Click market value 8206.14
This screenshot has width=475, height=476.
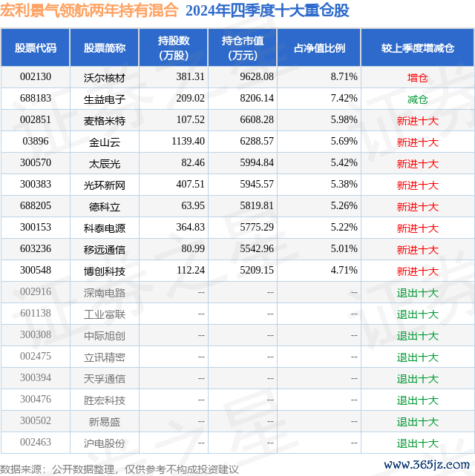(x=257, y=99)
